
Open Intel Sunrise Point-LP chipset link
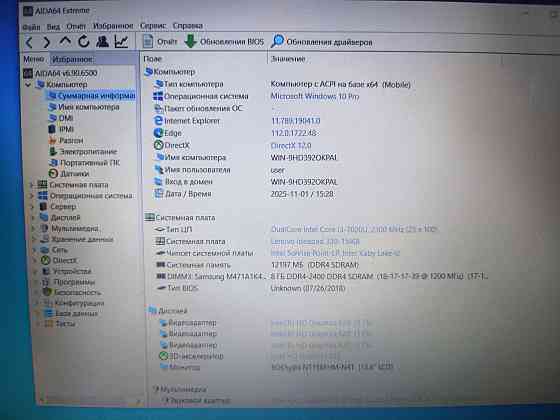click(335, 253)
